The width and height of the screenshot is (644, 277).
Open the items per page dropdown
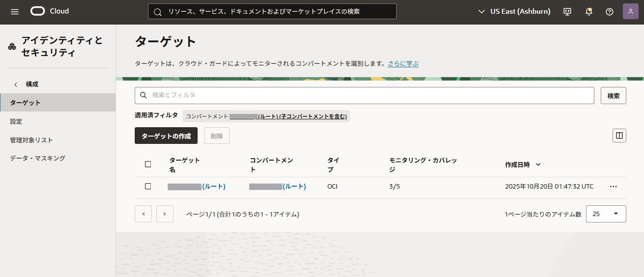(606, 214)
